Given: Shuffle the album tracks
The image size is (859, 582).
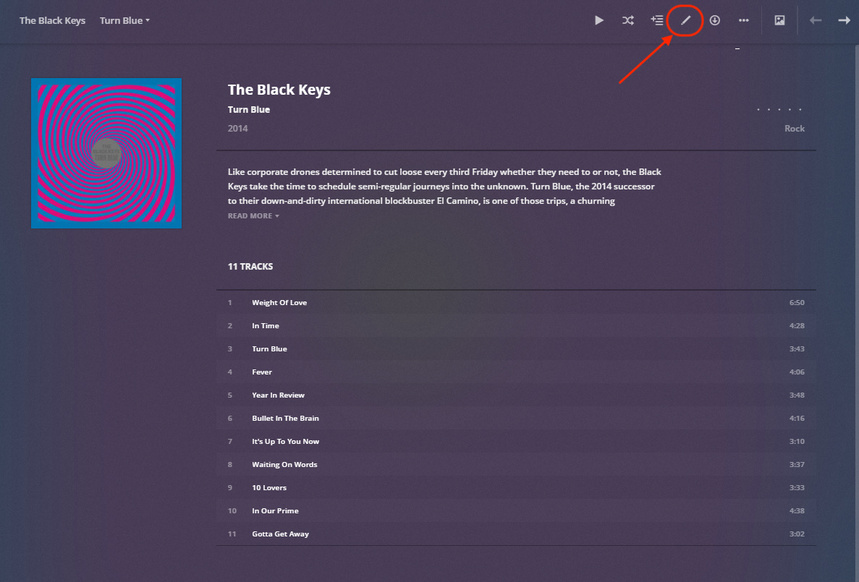Looking at the screenshot, I should (x=628, y=20).
